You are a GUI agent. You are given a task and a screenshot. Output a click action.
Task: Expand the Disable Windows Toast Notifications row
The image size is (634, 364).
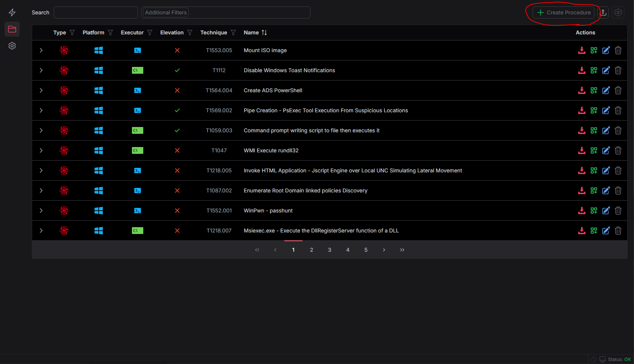coord(41,70)
